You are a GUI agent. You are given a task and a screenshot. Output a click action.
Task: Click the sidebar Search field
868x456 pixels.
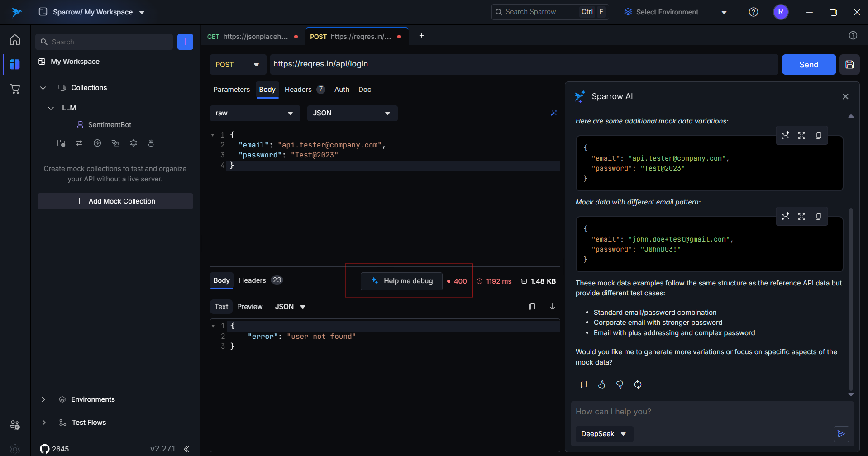click(104, 42)
